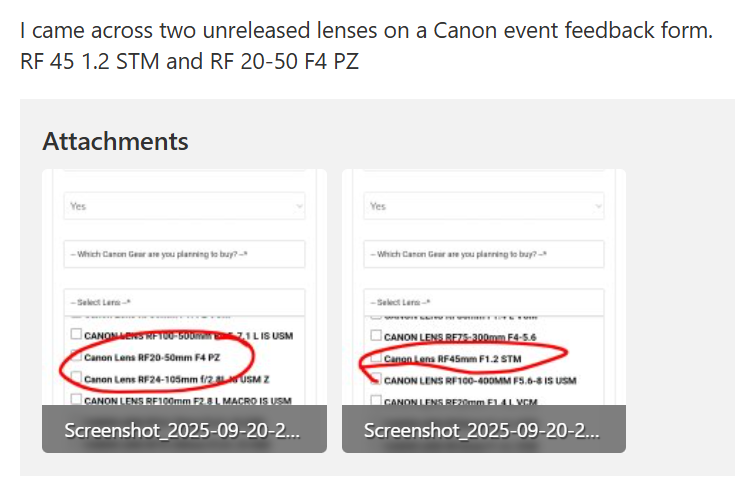
Task: Tick the RF100-500mm L IS USM checkbox
Action: pyautogui.click(x=76, y=334)
